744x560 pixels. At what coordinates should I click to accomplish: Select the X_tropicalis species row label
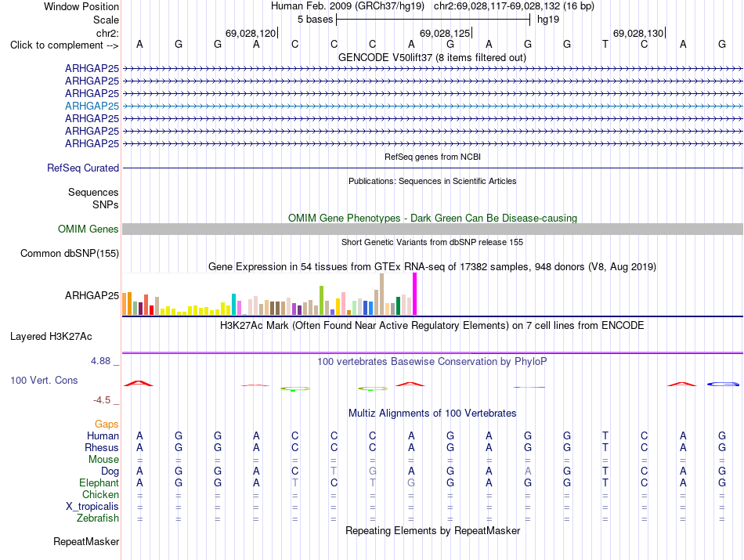92,507
